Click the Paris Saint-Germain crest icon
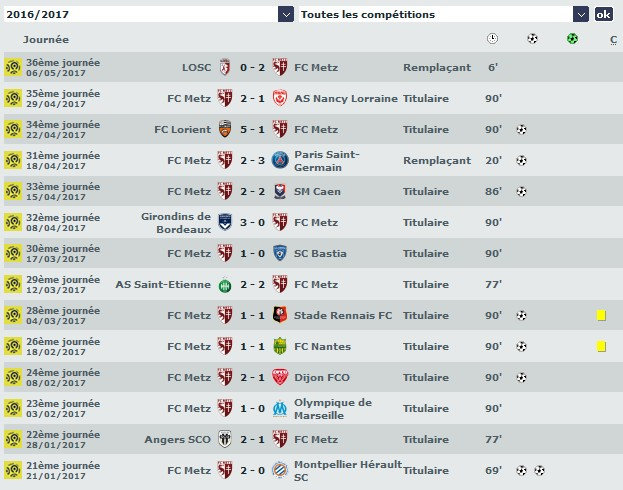This screenshot has width=623, height=490. pyautogui.click(x=280, y=160)
